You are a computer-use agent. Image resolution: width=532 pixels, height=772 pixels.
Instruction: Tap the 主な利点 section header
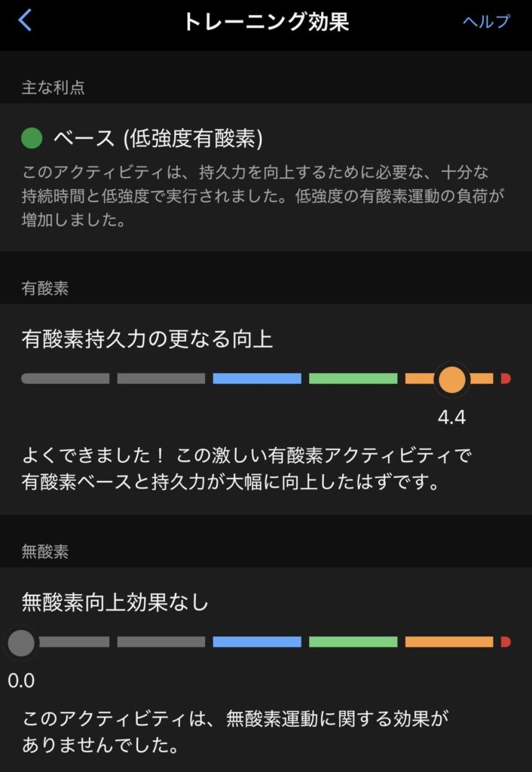point(53,87)
